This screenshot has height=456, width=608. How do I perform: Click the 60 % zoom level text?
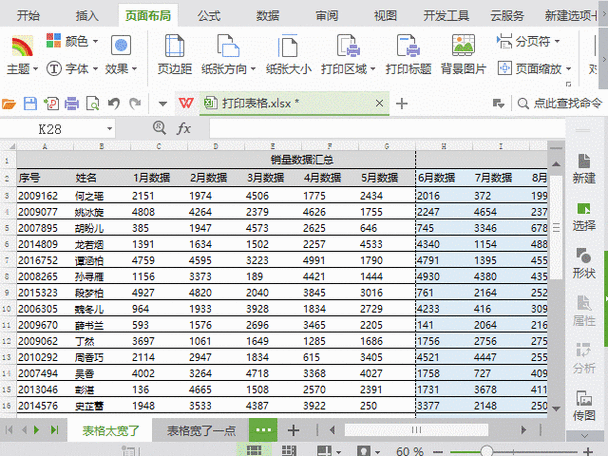(x=409, y=451)
